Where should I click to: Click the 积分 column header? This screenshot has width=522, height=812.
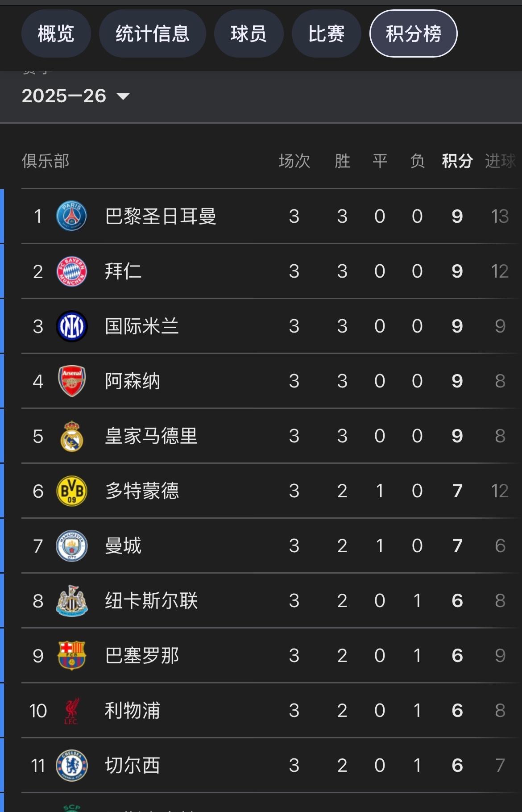pyautogui.click(x=457, y=161)
